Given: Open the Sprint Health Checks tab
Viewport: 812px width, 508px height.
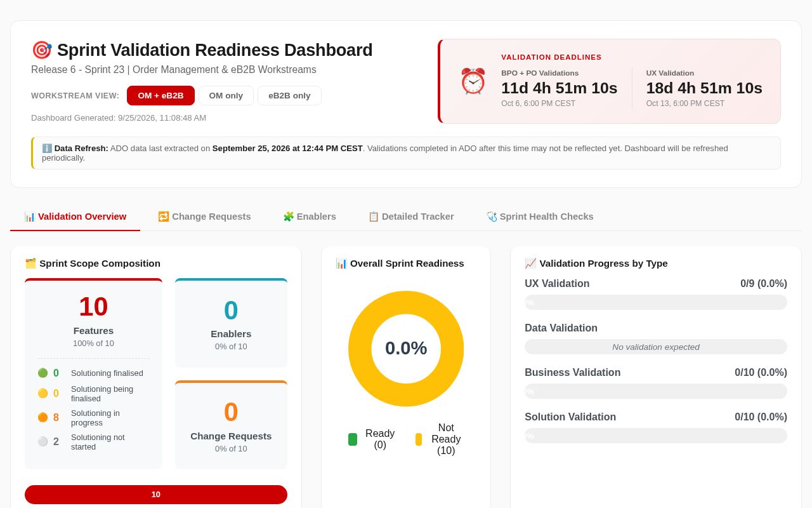Looking at the screenshot, I should (x=540, y=217).
